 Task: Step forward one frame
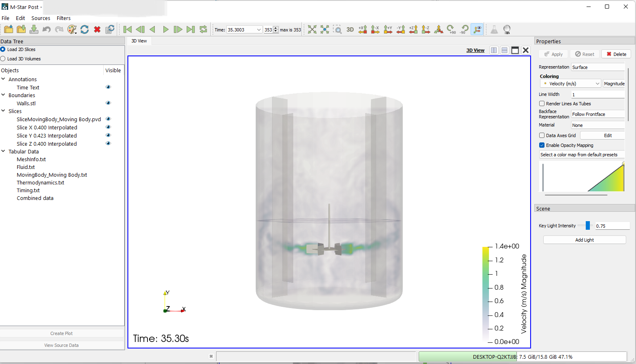pyautogui.click(x=178, y=29)
